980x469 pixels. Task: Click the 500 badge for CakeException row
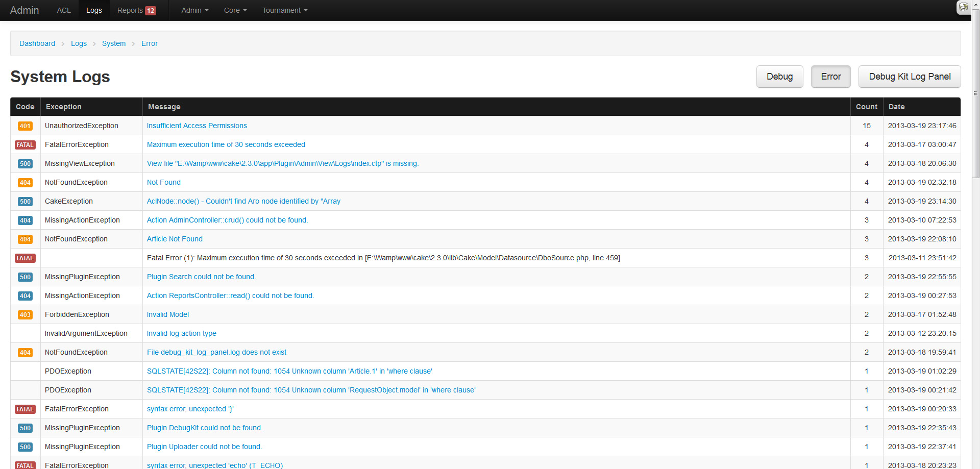click(x=25, y=202)
